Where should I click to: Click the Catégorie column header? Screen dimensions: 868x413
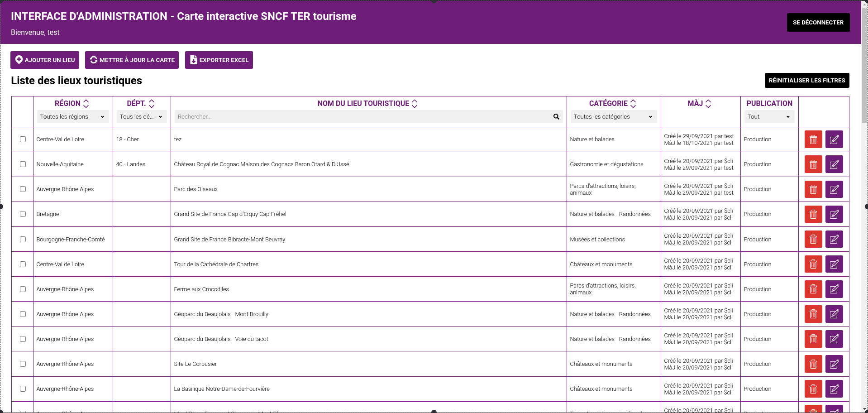point(608,104)
